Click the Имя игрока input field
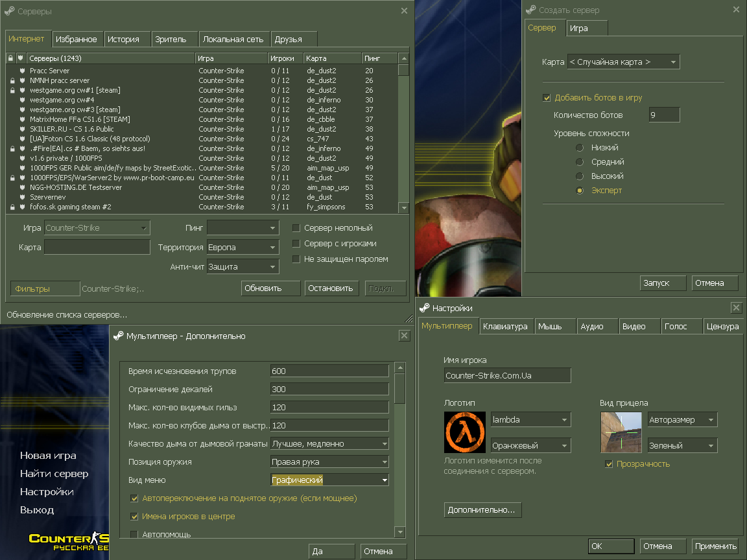Image resolution: width=747 pixels, height=560 pixels. click(507, 375)
